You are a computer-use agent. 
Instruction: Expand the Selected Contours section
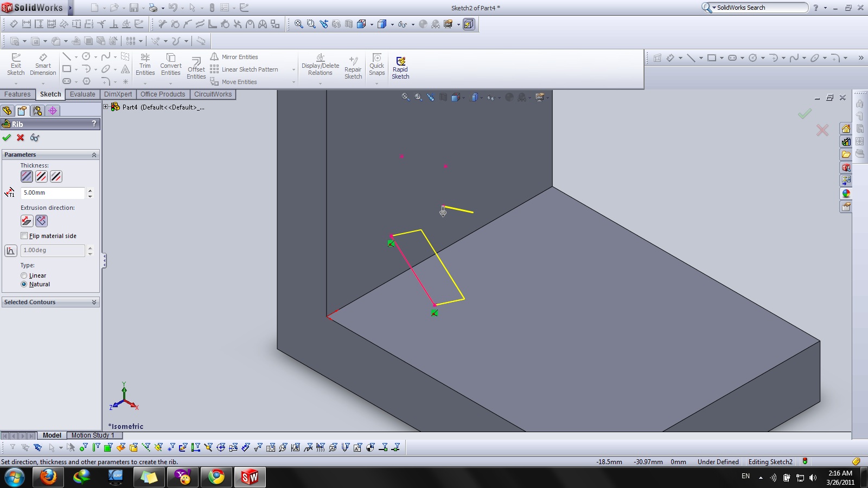[x=94, y=302]
